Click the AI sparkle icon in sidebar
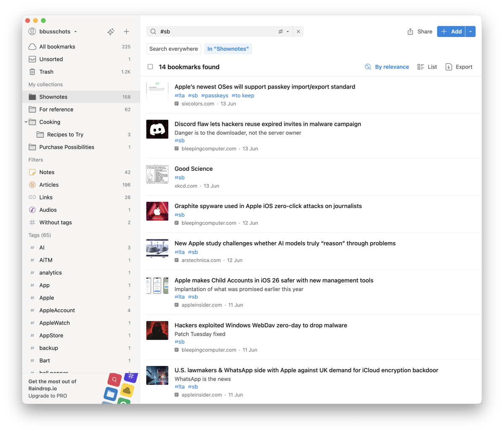This screenshot has height=433, width=504. coord(111,32)
